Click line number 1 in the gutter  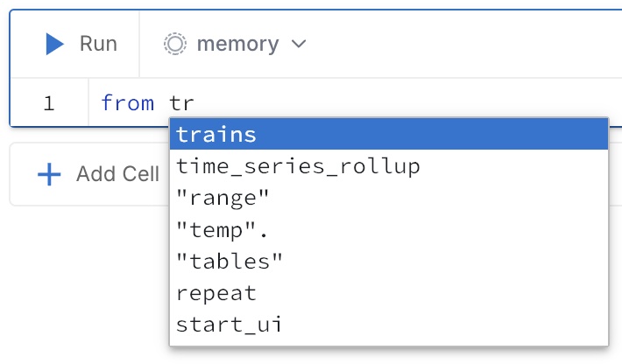coord(48,103)
